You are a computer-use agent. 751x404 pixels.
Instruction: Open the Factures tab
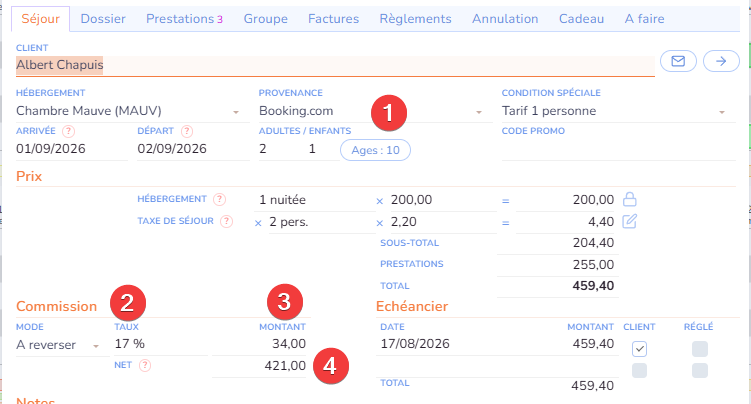[334, 18]
